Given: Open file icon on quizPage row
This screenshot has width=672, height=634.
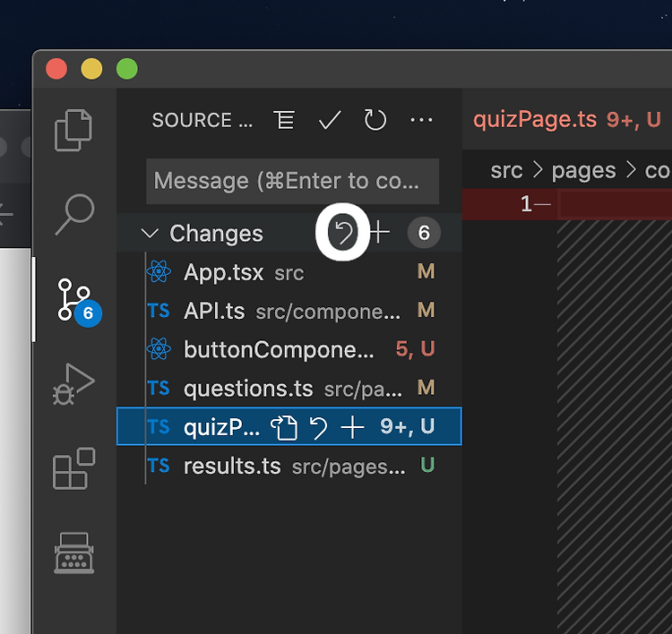Looking at the screenshot, I should (x=284, y=427).
